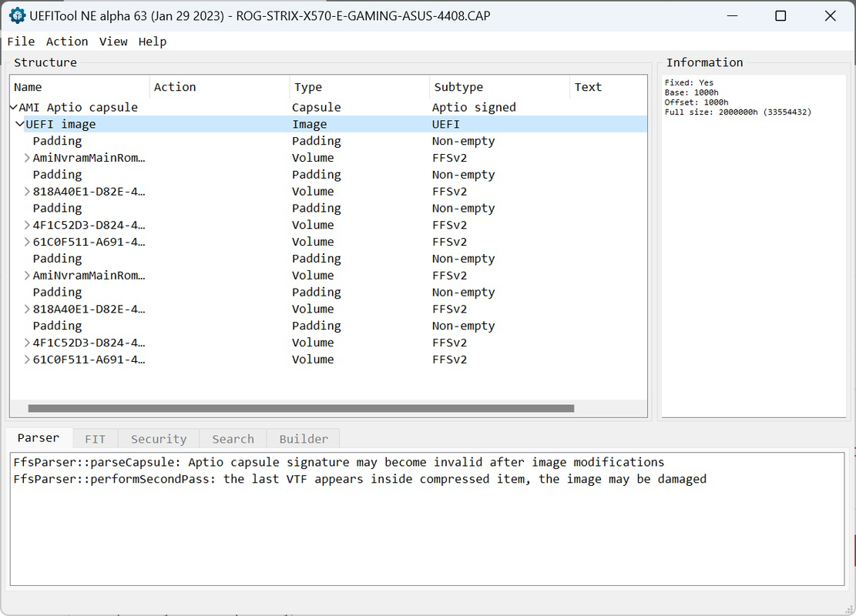
Task: Minimize the UEFITool window
Action: pos(733,16)
